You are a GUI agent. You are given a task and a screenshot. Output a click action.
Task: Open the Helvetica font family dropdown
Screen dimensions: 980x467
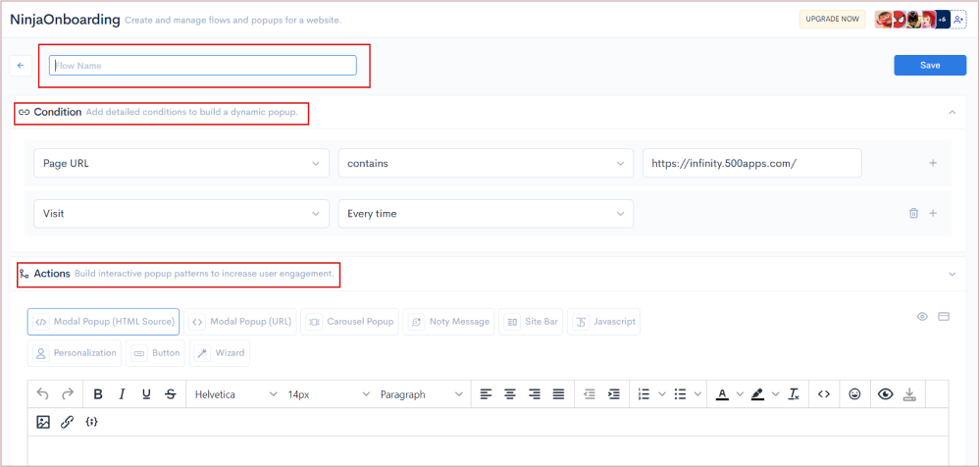click(x=235, y=394)
